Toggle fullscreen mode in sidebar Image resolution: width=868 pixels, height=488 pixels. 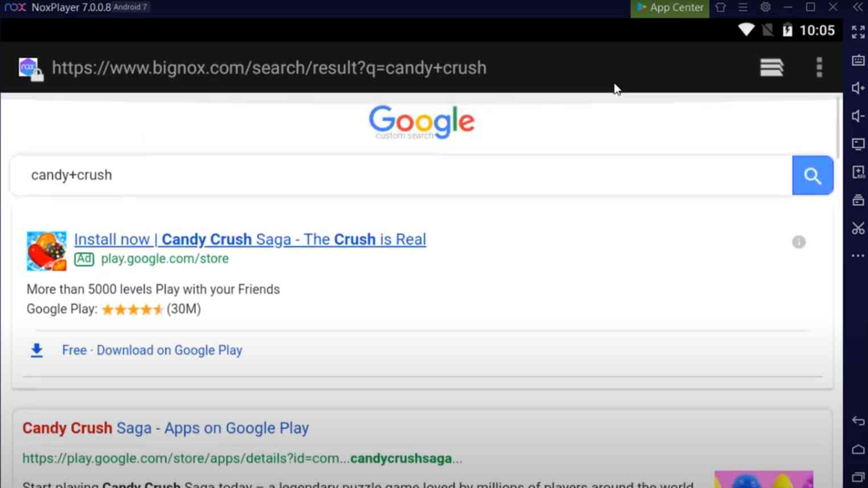[858, 32]
